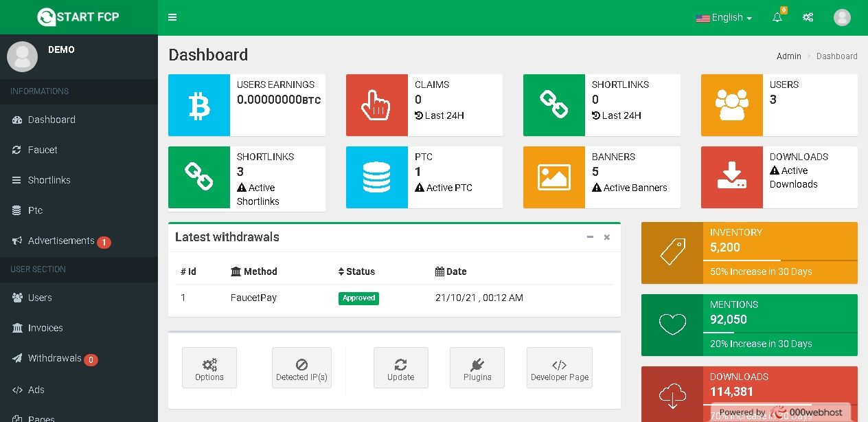This screenshot has height=422, width=868.
Task: Sort withdrawals by Status column
Action: click(x=356, y=271)
